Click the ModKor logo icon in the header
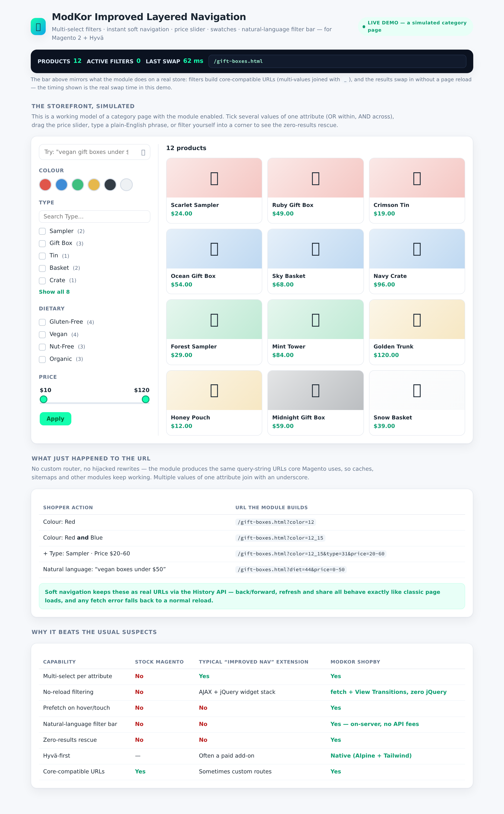The image size is (504, 814). [x=38, y=27]
